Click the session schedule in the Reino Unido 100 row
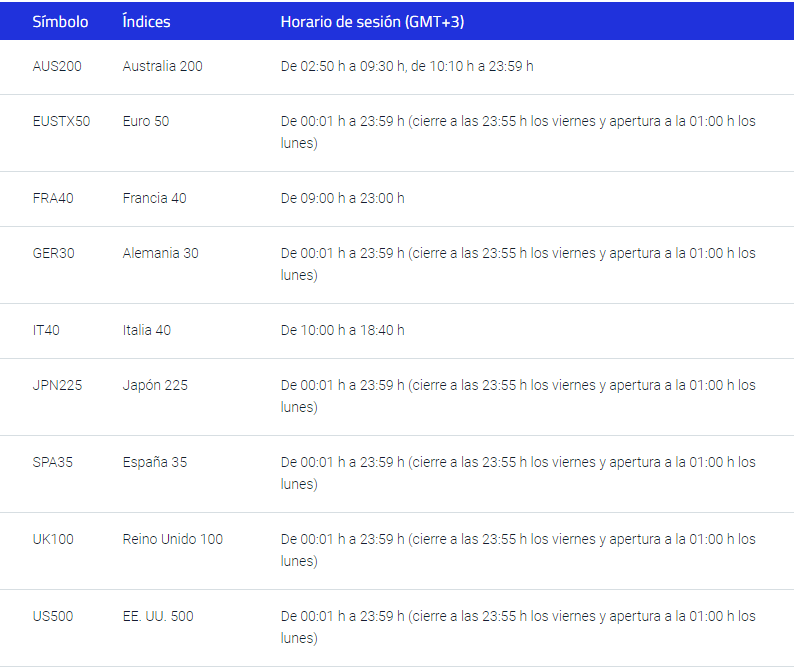This screenshot has height=670, width=808. point(518,550)
